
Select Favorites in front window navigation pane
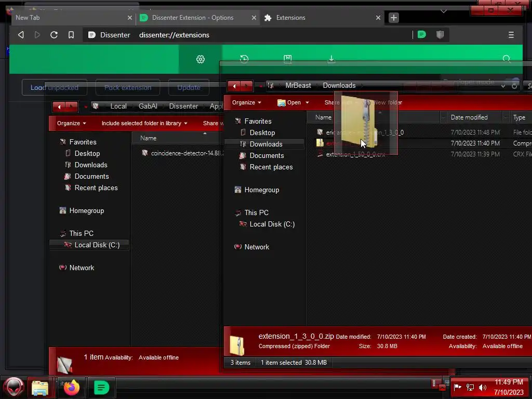pyautogui.click(x=258, y=121)
